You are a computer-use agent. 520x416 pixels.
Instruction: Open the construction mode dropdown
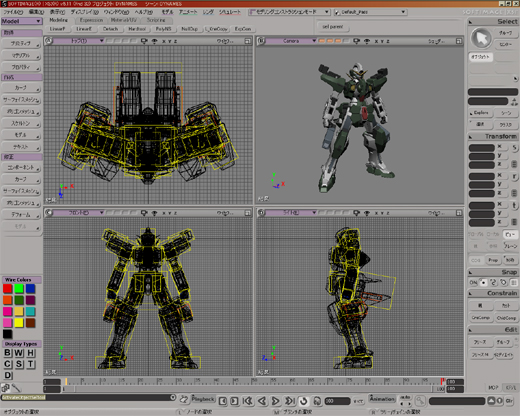tap(289, 12)
